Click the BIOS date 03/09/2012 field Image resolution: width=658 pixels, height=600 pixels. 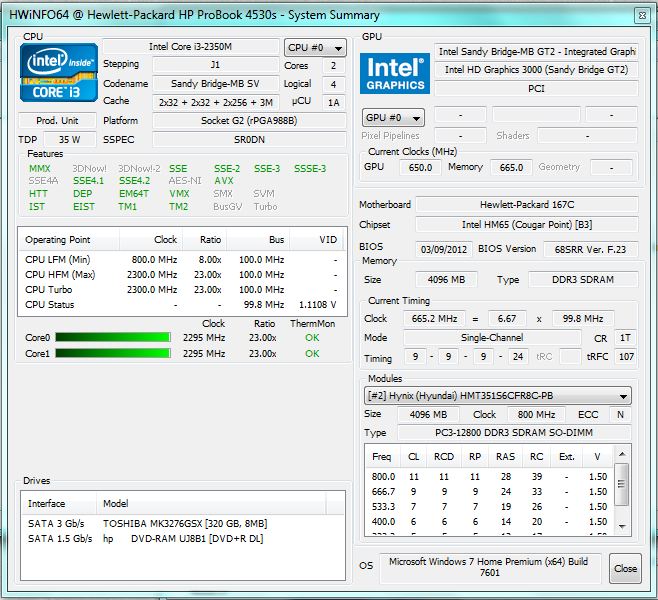(444, 249)
